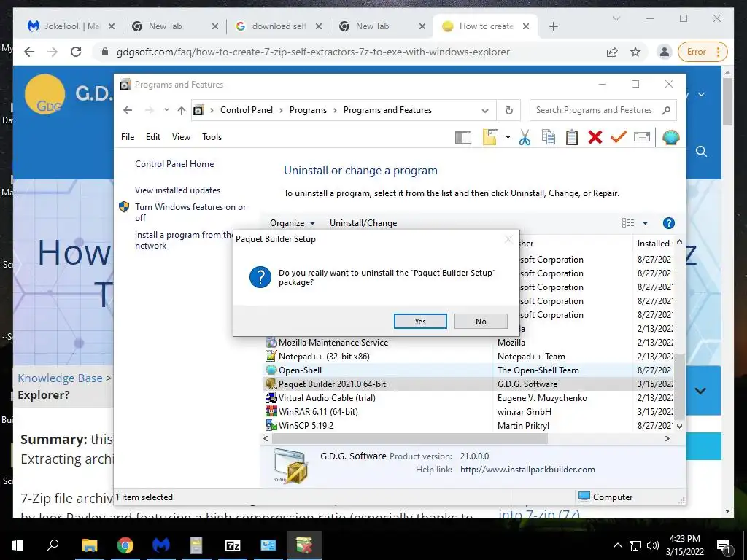Open the notification center icon
Viewport: 747px width, 560px height.
tap(724, 546)
